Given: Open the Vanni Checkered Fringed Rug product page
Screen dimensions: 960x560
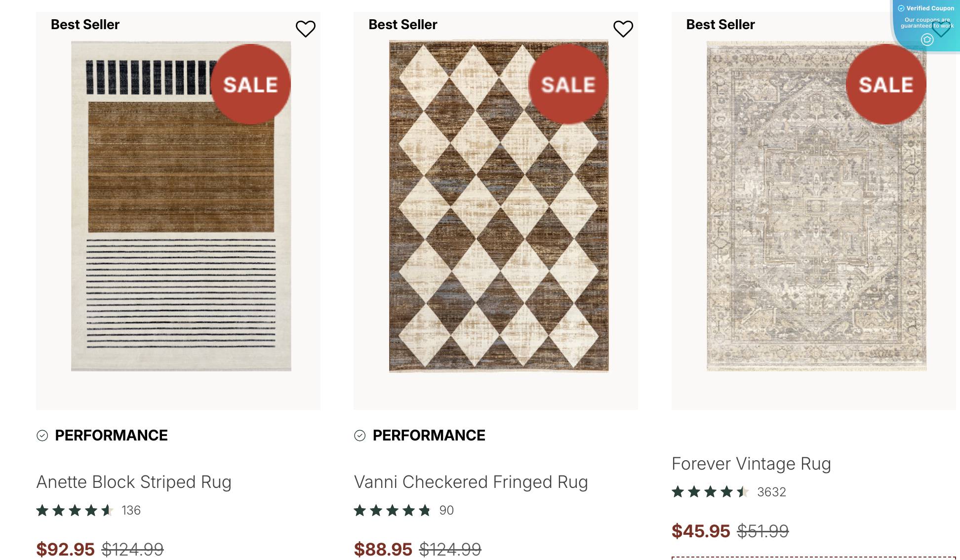Looking at the screenshot, I should click(x=471, y=482).
